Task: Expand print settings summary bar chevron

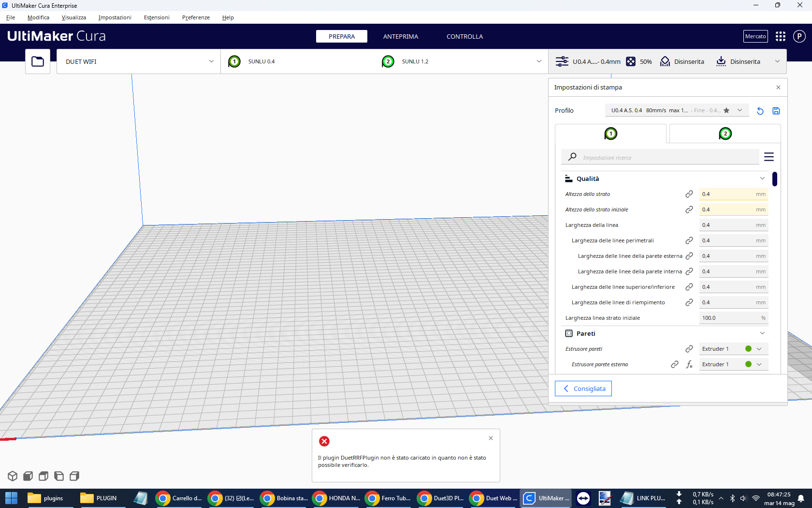Action: [777, 61]
